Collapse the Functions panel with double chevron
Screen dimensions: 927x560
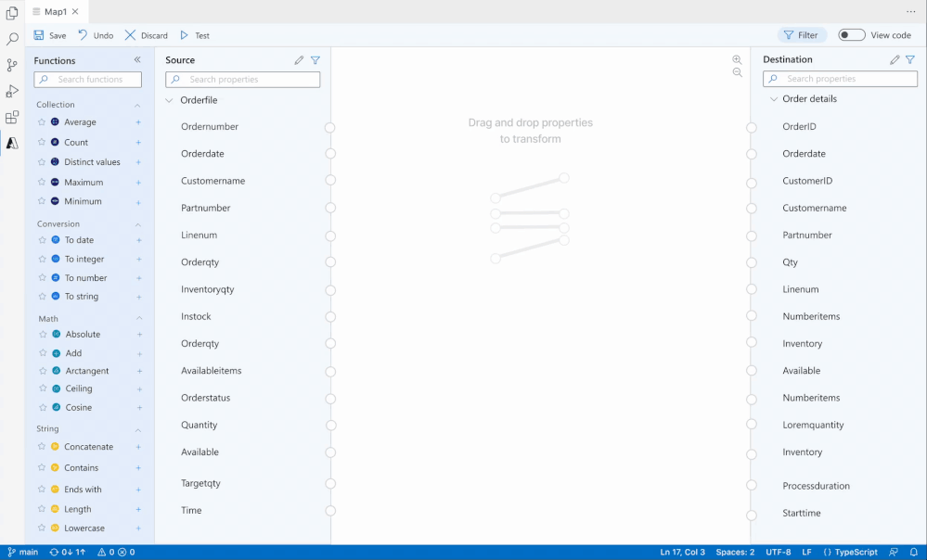137,59
